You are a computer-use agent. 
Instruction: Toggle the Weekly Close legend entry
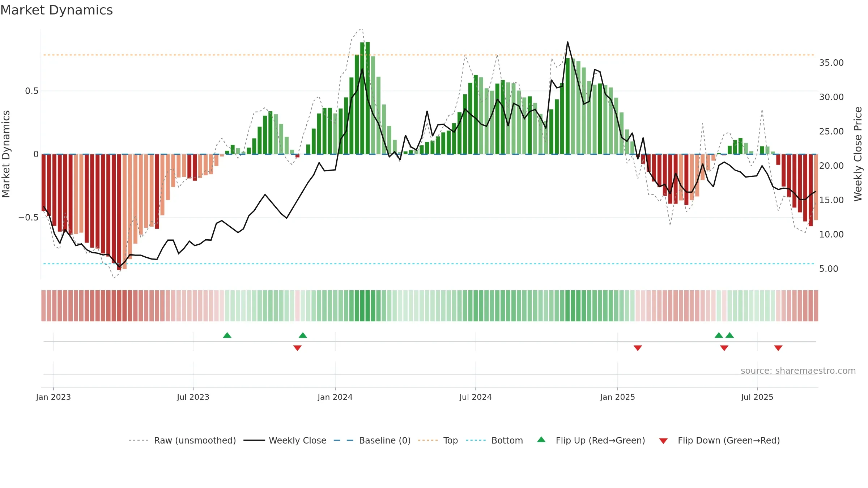pos(285,440)
